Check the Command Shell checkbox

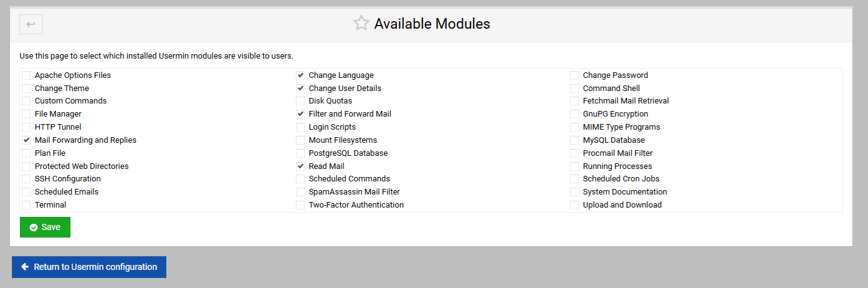575,89
